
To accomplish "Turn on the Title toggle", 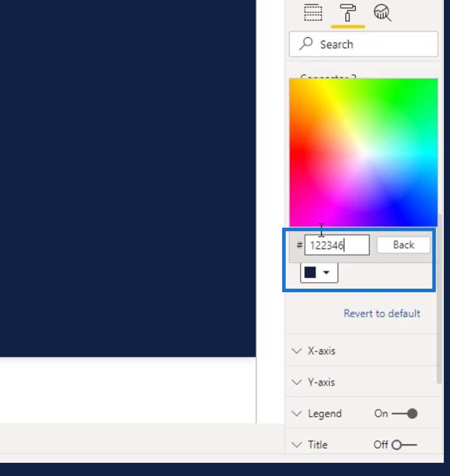I will [x=404, y=445].
